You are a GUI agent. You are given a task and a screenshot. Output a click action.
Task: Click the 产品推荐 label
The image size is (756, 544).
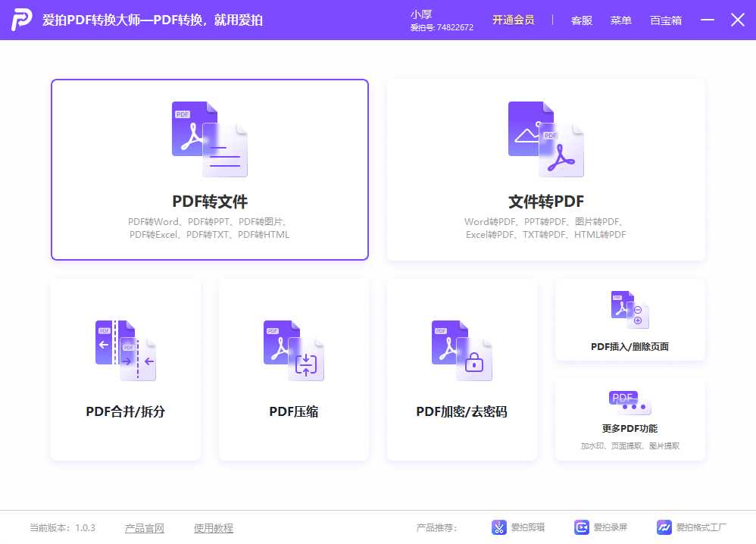pyautogui.click(x=436, y=528)
